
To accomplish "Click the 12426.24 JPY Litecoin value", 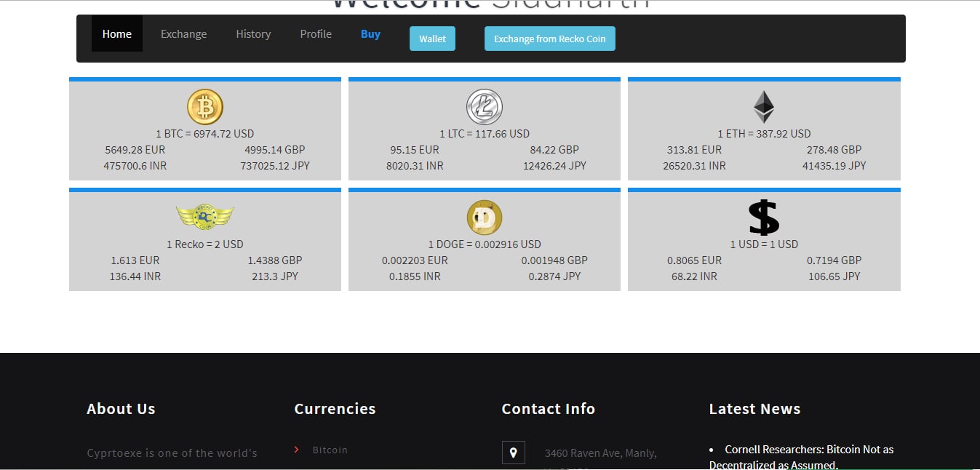I will pos(554,166).
